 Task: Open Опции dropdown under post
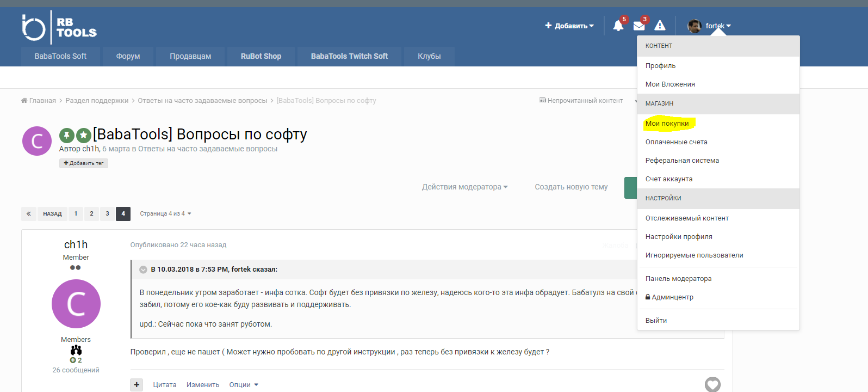[x=243, y=385]
